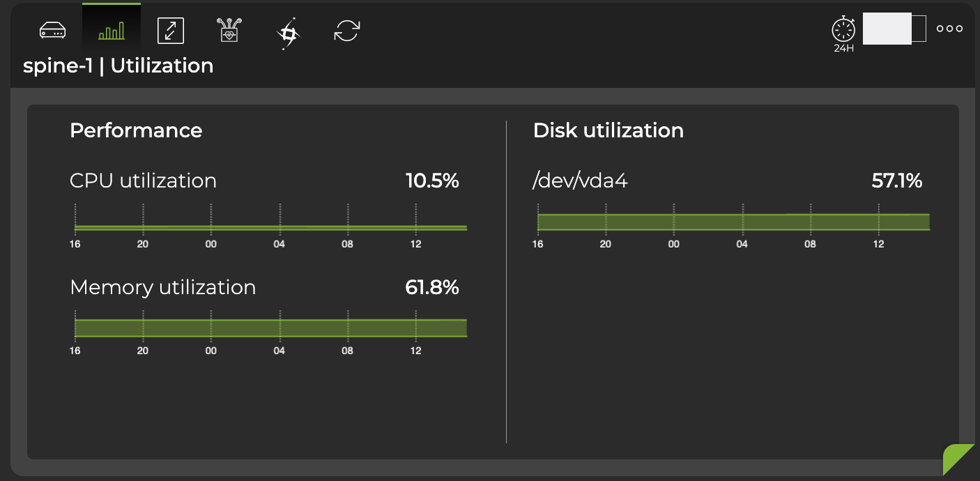
Task: Click the 57.1% disk utilization value
Action: (x=896, y=181)
